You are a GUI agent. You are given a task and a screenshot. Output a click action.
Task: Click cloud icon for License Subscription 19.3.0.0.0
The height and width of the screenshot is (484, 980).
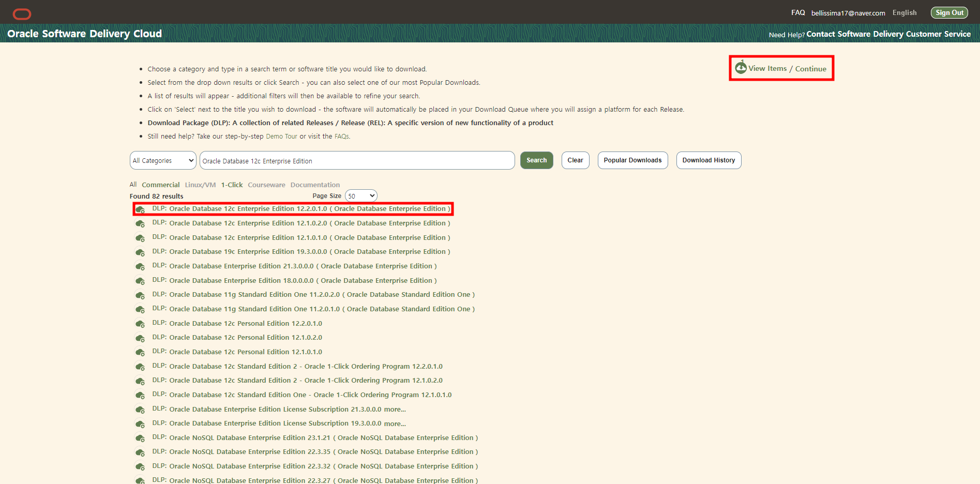(x=140, y=424)
